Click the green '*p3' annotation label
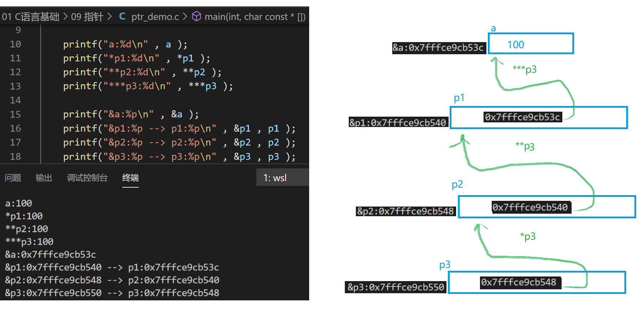 click(x=528, y=237)
